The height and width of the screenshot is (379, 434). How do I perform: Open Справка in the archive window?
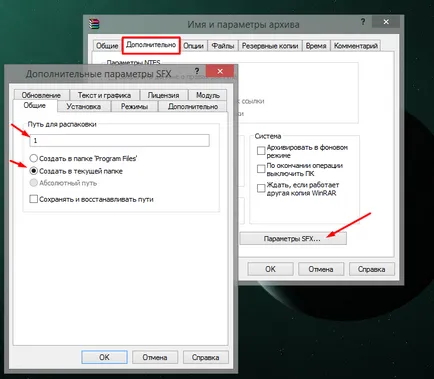point(372,269)
